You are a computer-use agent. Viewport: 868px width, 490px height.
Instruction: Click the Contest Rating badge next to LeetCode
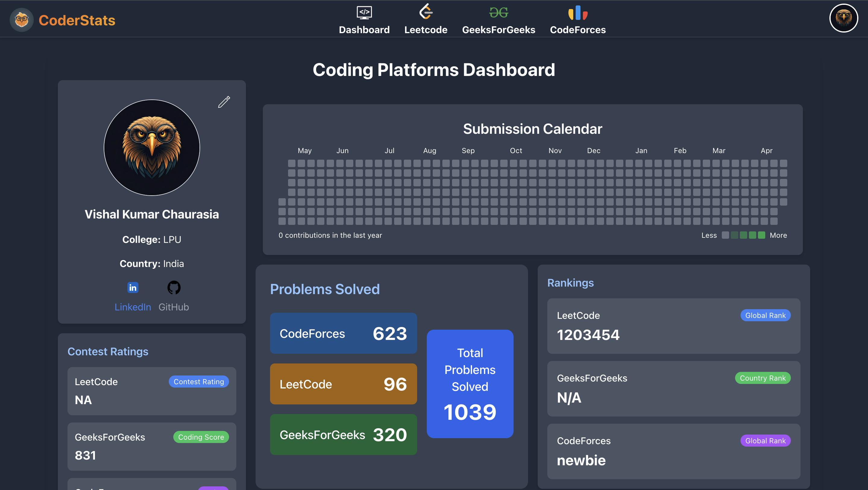[x=199, y=382]
